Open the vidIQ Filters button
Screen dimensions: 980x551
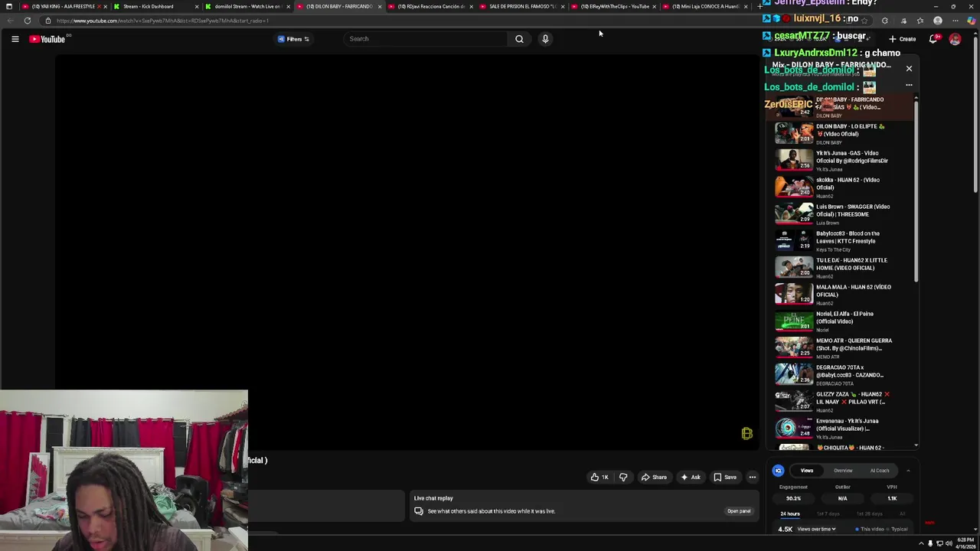(294, 39)
